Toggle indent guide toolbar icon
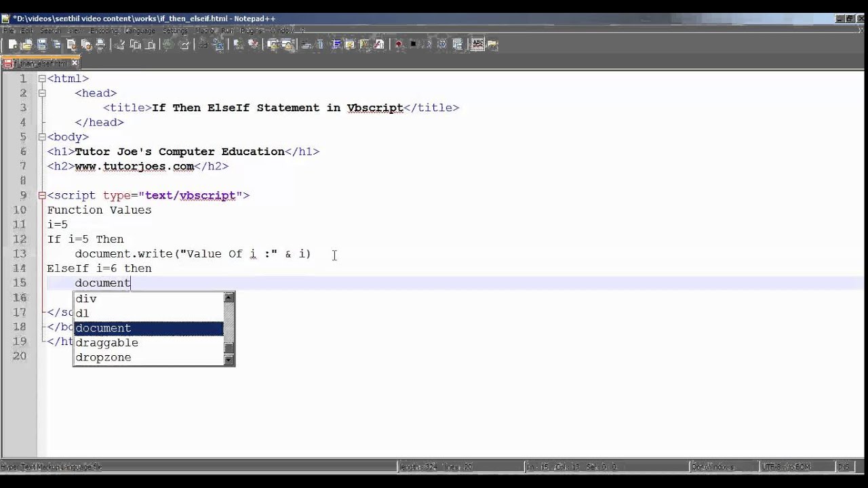The image size is (868, 488). point(336,45)
